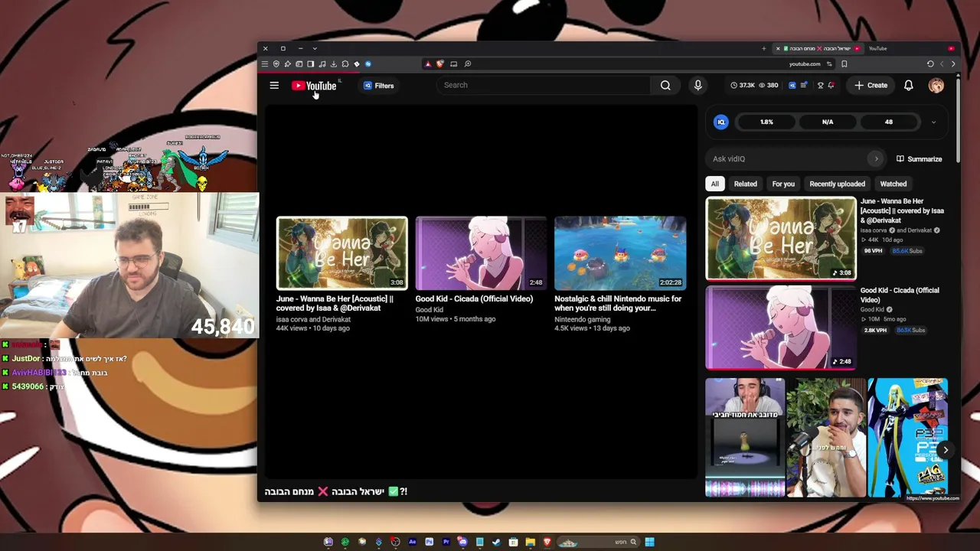Select the Related filter chip

pos(745,184)
